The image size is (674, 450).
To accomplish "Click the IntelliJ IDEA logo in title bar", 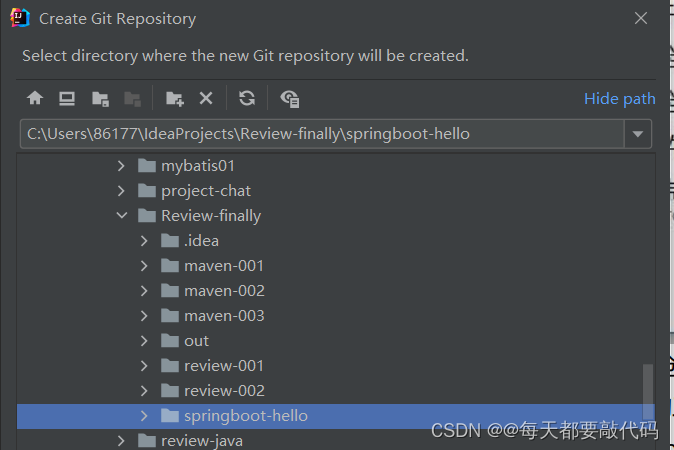I will [x=20, y=18].
